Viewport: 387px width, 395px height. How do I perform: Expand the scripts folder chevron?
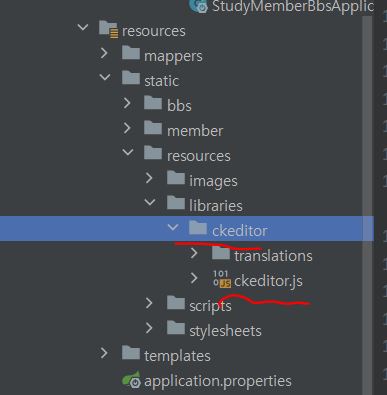149,303
